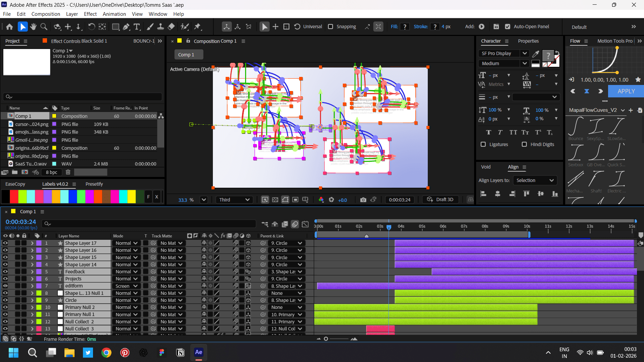Enable the Snapping checkbox
This screenshot has height=362, width=644.
point(330,27)
